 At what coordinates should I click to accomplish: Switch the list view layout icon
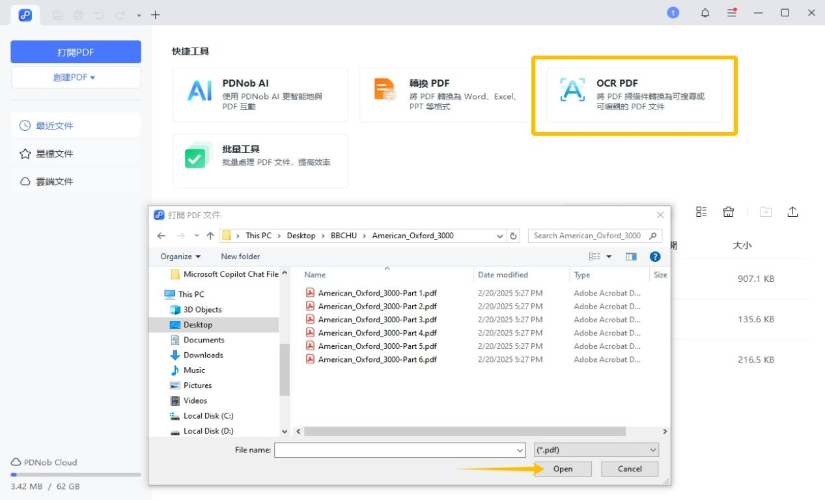[701, 212]
